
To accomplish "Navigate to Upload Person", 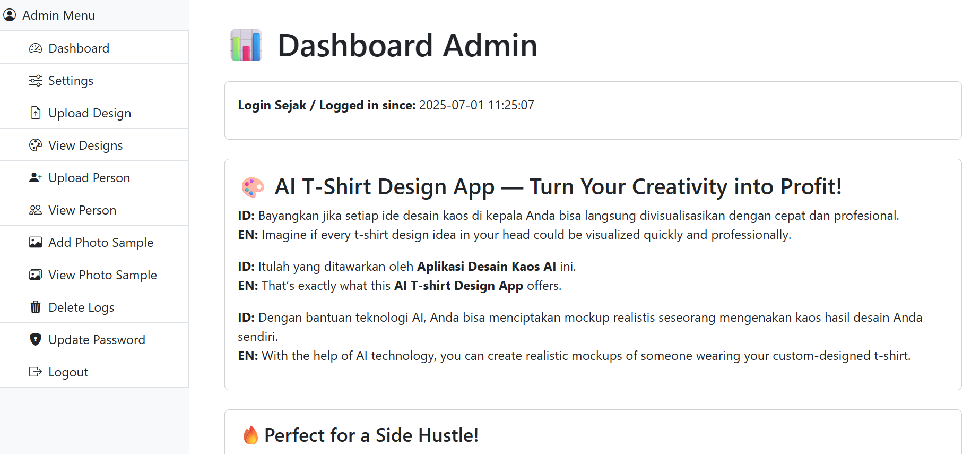I will click(89, 178).
